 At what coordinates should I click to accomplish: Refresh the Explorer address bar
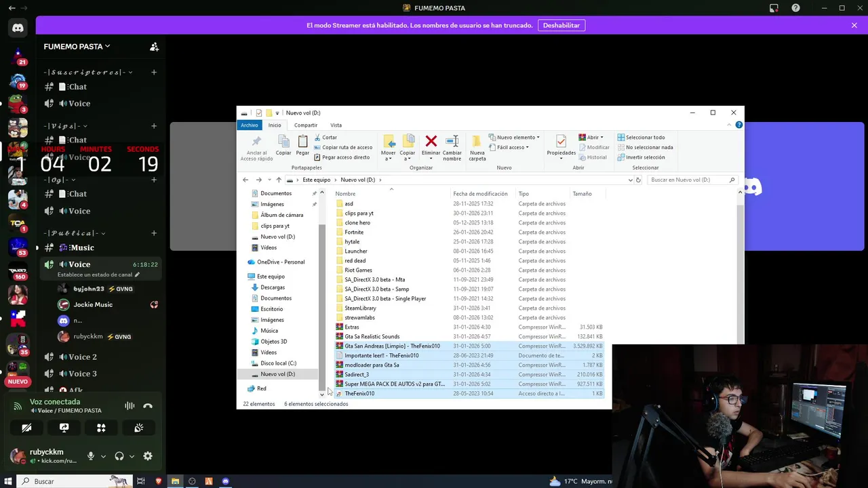coord(638,180)
